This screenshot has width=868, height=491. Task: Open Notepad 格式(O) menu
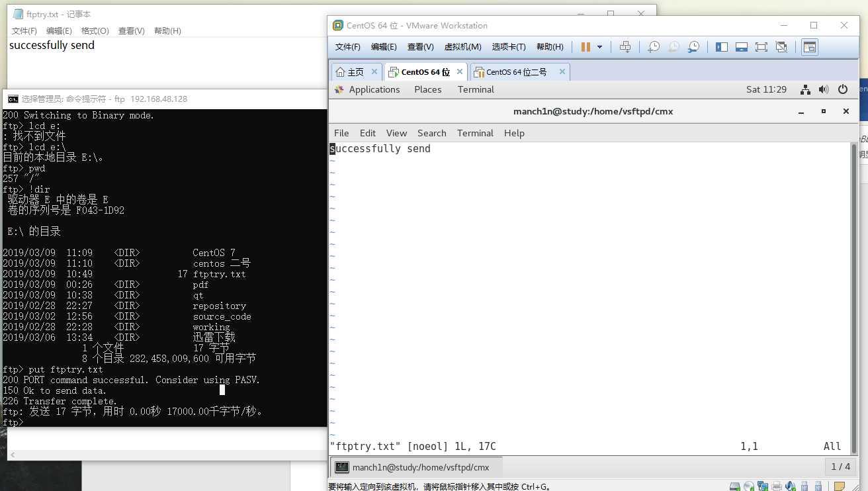click(95, 30)
